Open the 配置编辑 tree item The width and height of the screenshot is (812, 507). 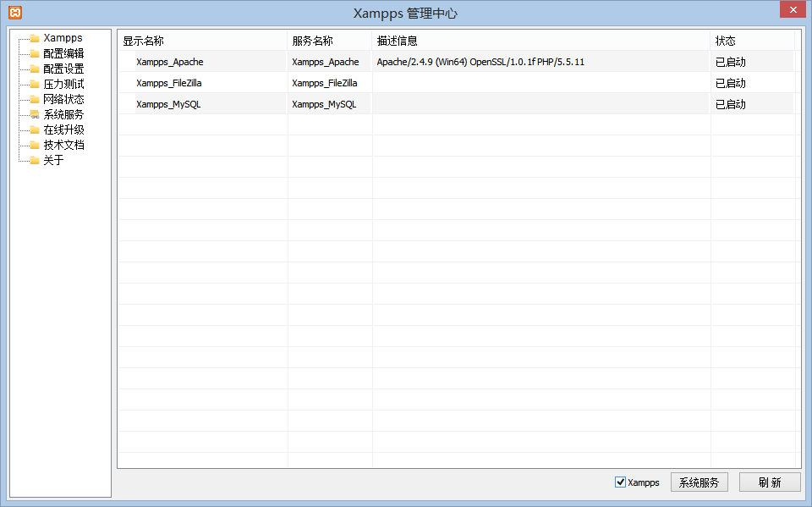pos(63,53)
